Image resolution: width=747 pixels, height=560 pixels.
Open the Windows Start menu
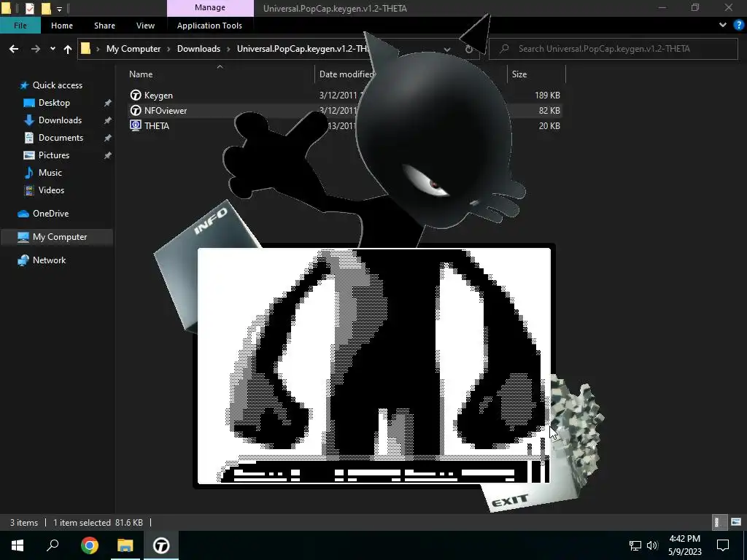click(x=18, y=545)
